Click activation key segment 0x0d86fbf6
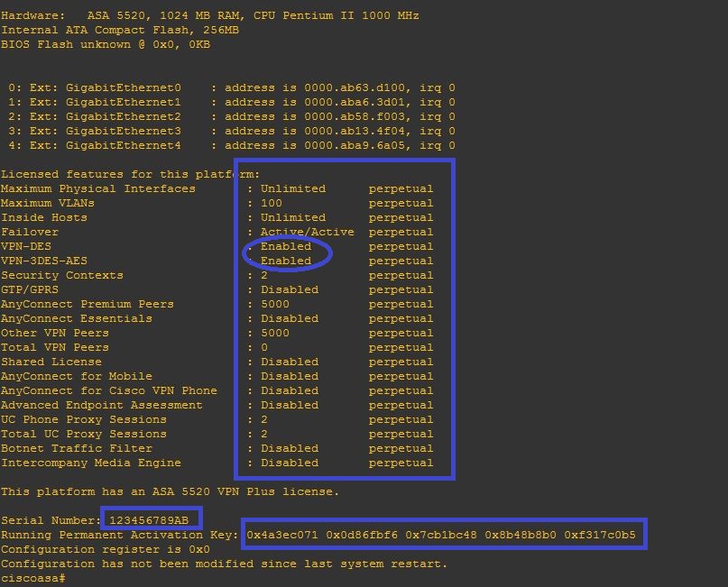This screenshot has height=587, width=728. point(362,535)
